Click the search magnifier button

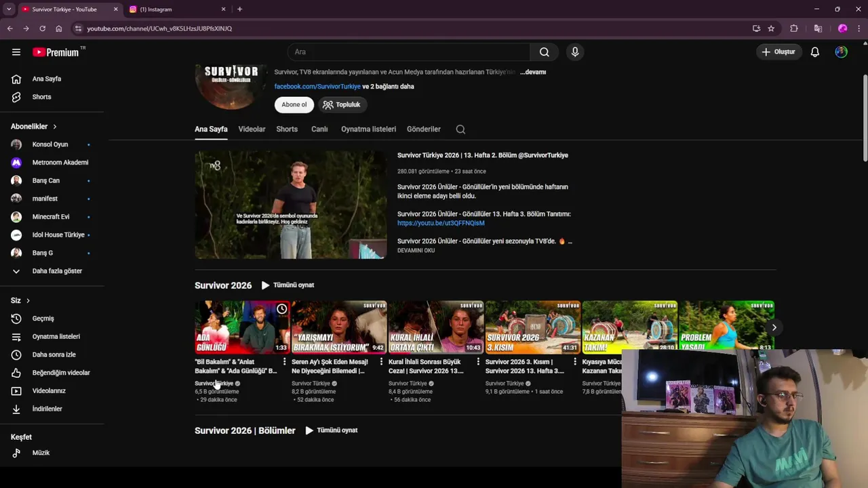544,52
